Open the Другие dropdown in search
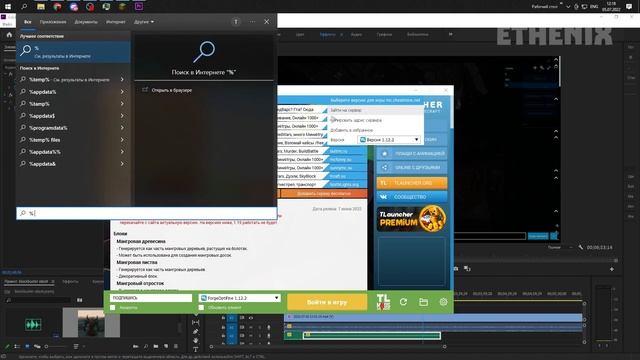Viewport: 640px width, 360px height. coord(144,22)
